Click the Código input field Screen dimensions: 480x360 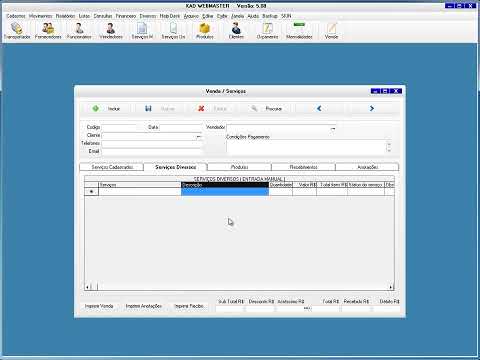coord(119,127)
